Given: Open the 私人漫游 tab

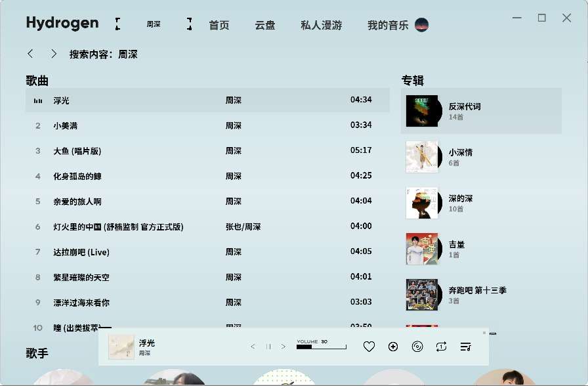Looking at the screenshot, I should [x=321, y=25].
